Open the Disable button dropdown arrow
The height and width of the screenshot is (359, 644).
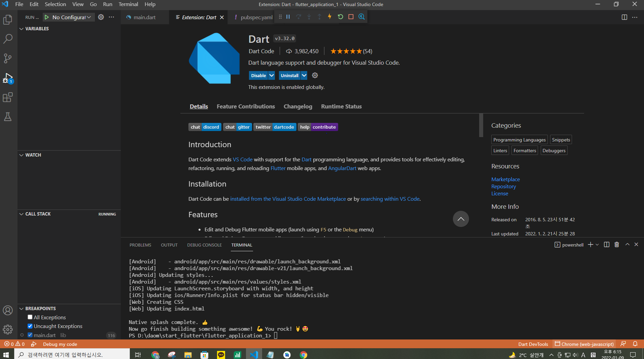[272, 75]
